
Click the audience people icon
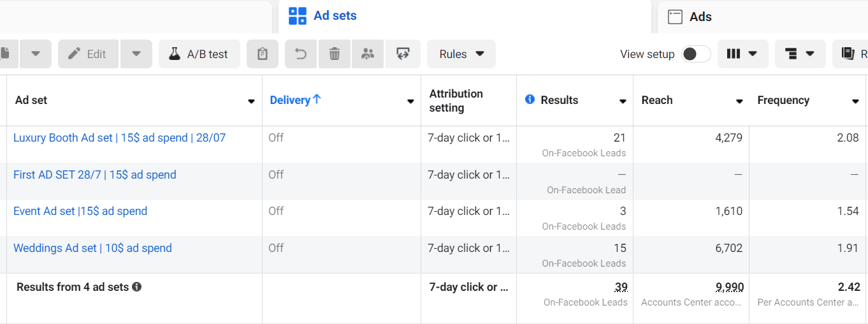368,54
